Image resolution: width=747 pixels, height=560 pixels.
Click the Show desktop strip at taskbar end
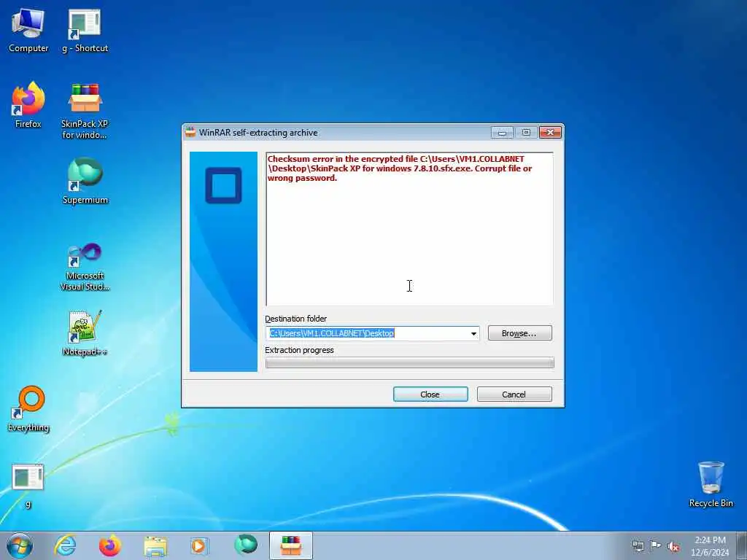click(x=742, y=546)
